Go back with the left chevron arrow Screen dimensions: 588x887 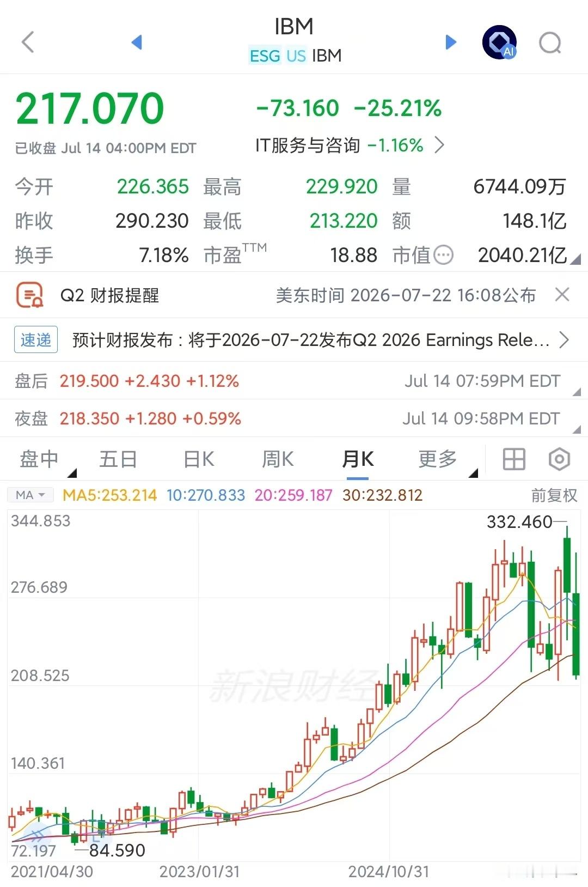click(x=28, y=42)
